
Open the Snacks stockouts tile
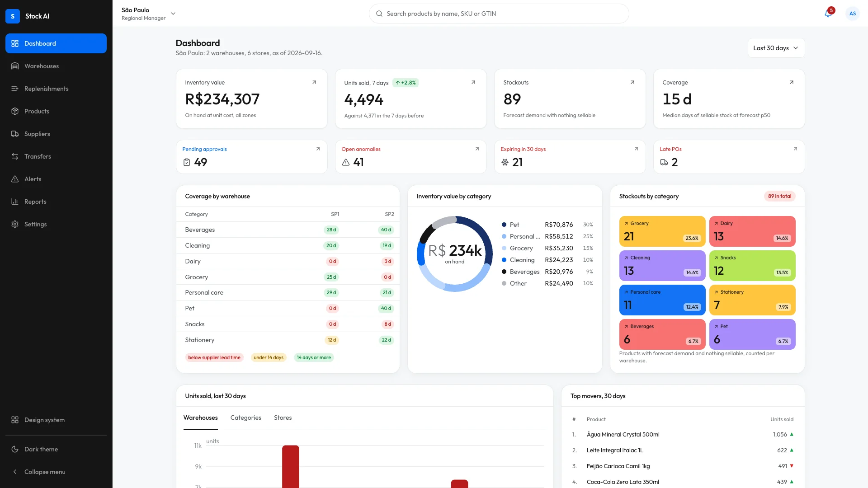[x=752, y=266]
